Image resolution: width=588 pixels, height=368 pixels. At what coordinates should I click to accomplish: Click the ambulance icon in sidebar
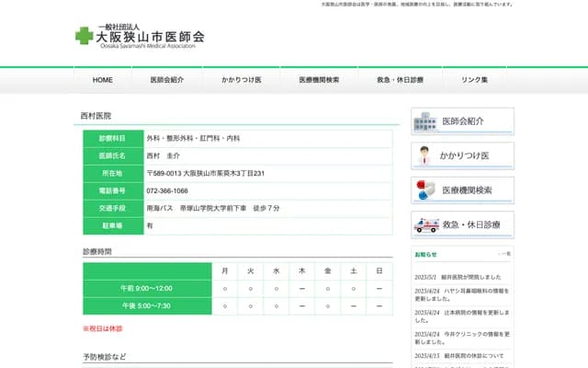(x=426, y=224)
